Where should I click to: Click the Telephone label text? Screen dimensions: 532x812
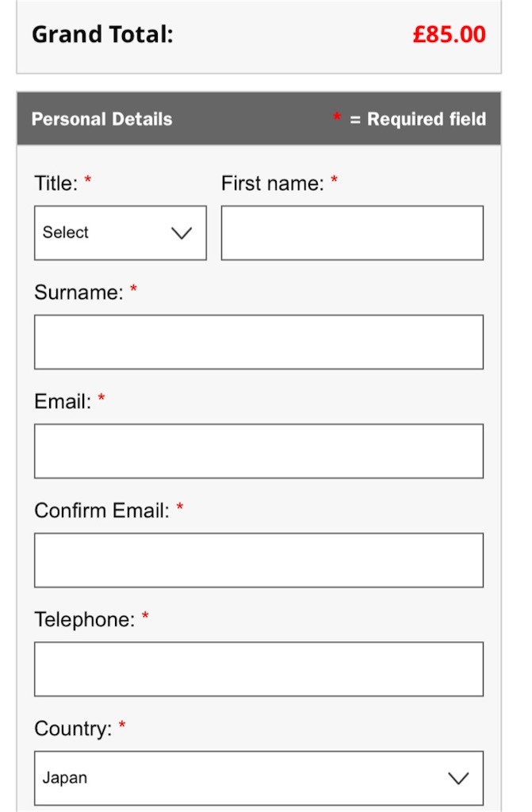pyautogui.click(x=84, y=620)
